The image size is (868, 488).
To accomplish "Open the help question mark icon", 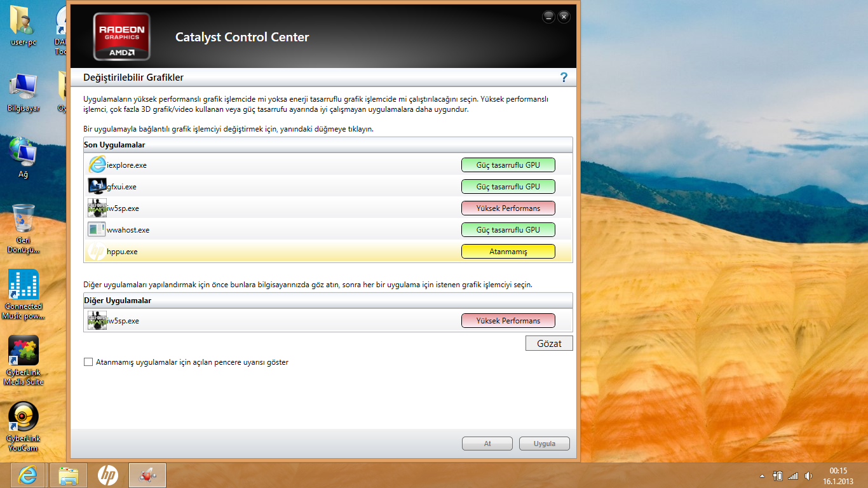I will click(564, 78).
